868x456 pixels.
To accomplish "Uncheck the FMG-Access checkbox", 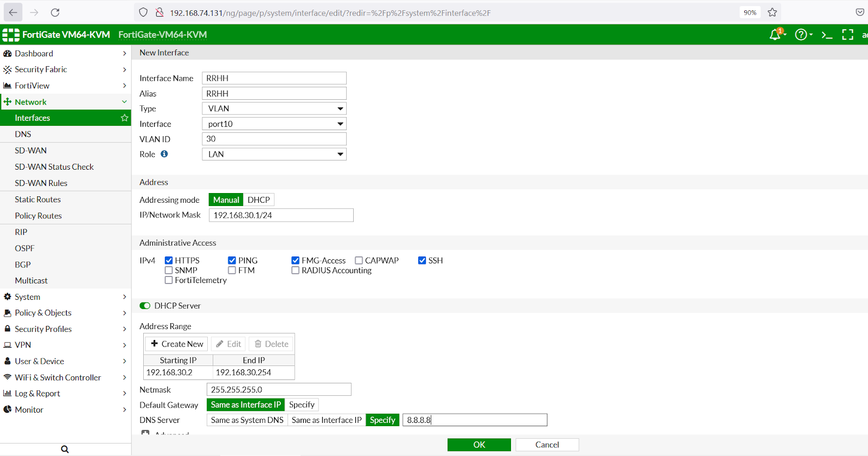I will [296, 260].
